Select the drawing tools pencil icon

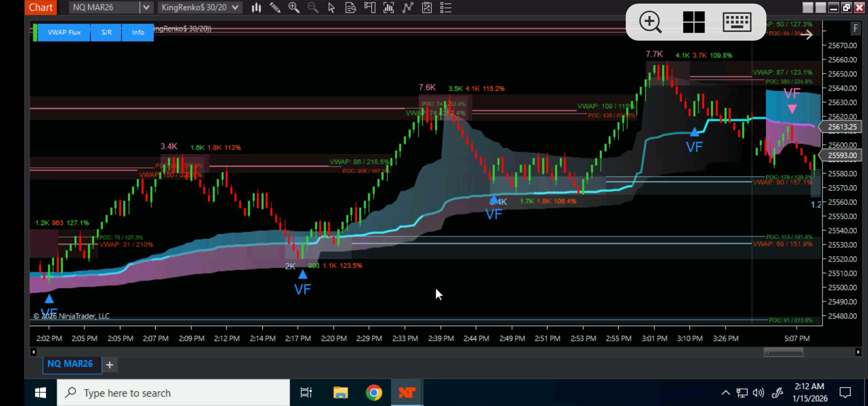(275, 7)
